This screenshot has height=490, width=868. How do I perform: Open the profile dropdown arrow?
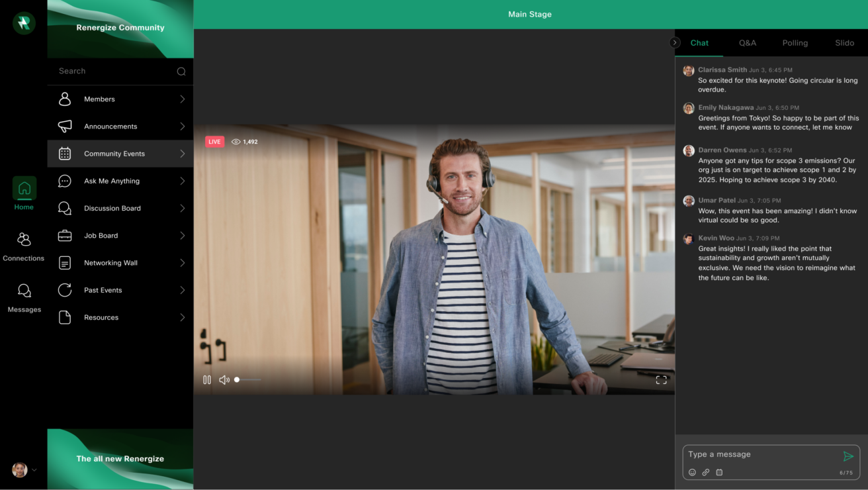(34, 470)
